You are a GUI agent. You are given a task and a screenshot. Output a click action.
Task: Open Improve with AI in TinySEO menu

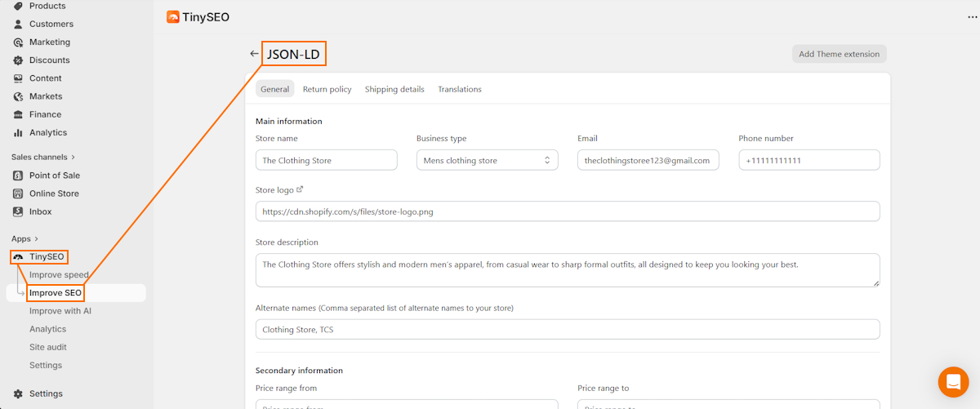pos(60,311)
